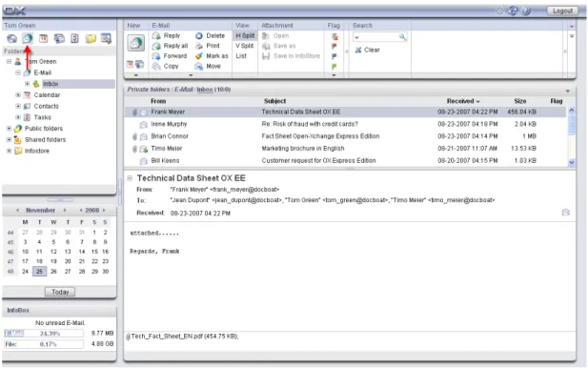Switch to V Split view
This screenshot has width=588, height=368.
[x=245, y=46]
